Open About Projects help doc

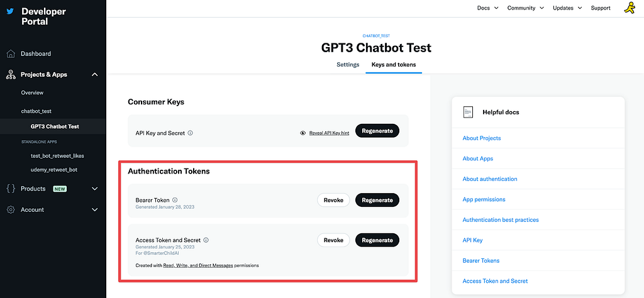[x=481, y=138]
